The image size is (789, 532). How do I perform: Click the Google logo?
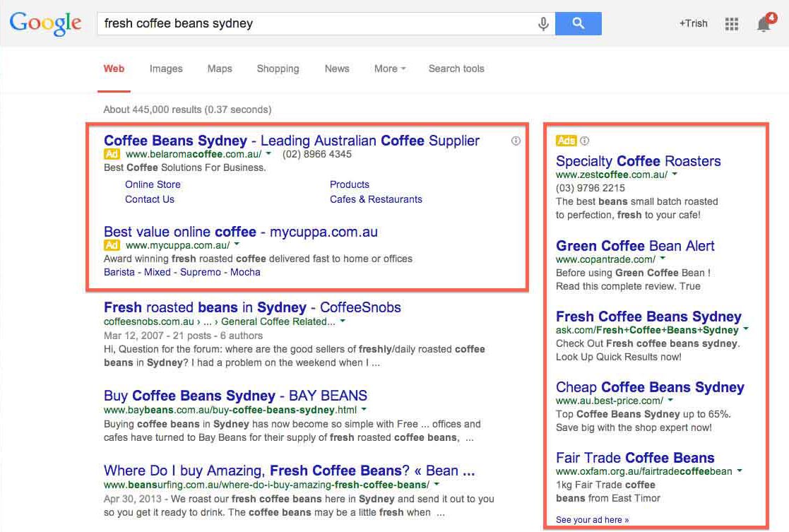tap(45, 23)
